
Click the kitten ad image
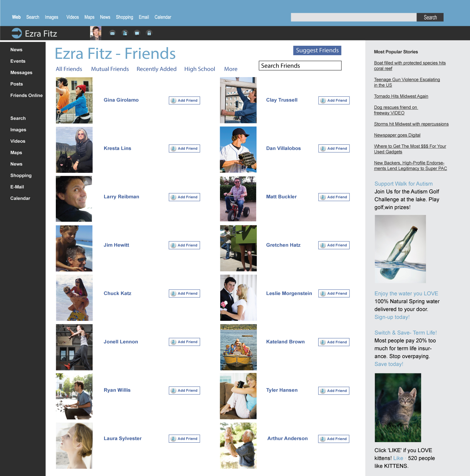(x=398, y=408)
